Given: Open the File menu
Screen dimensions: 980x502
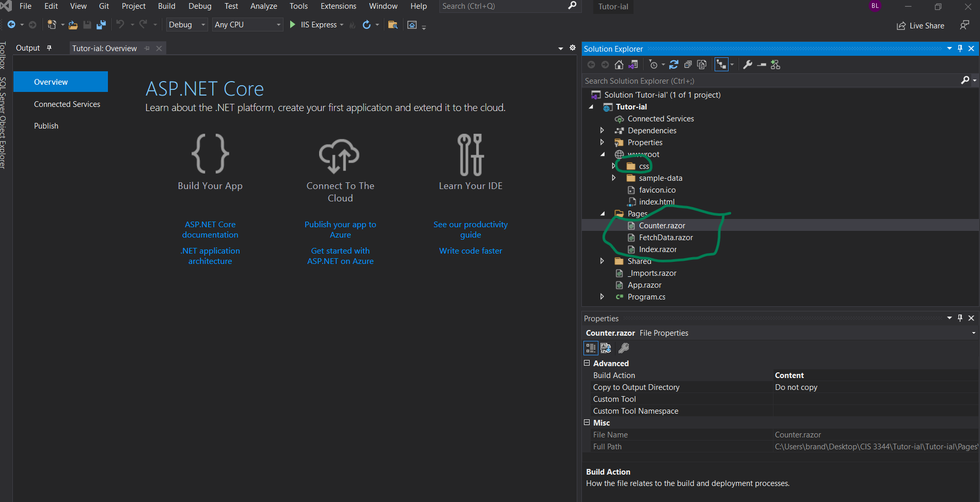Looking at the screenshot, I should pos(25,6).
